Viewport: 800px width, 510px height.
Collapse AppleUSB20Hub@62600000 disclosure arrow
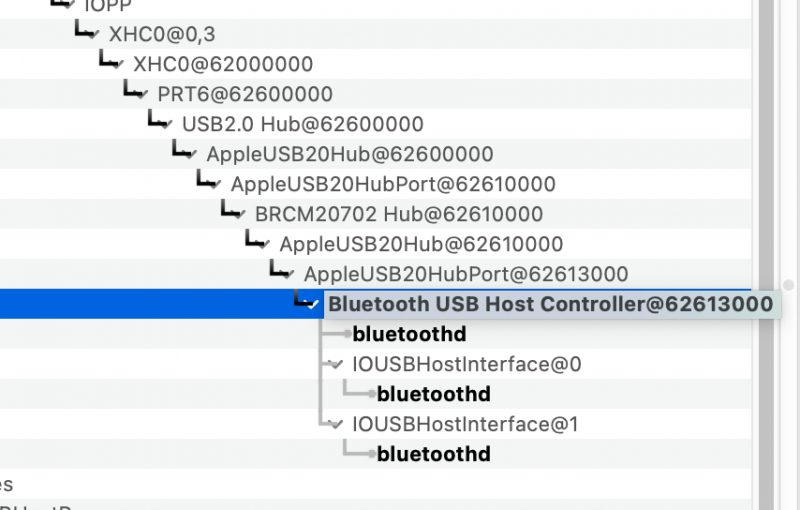(193, 155)
